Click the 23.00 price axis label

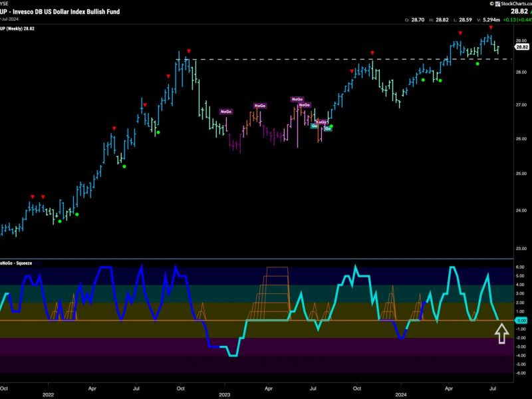[521, 248]
